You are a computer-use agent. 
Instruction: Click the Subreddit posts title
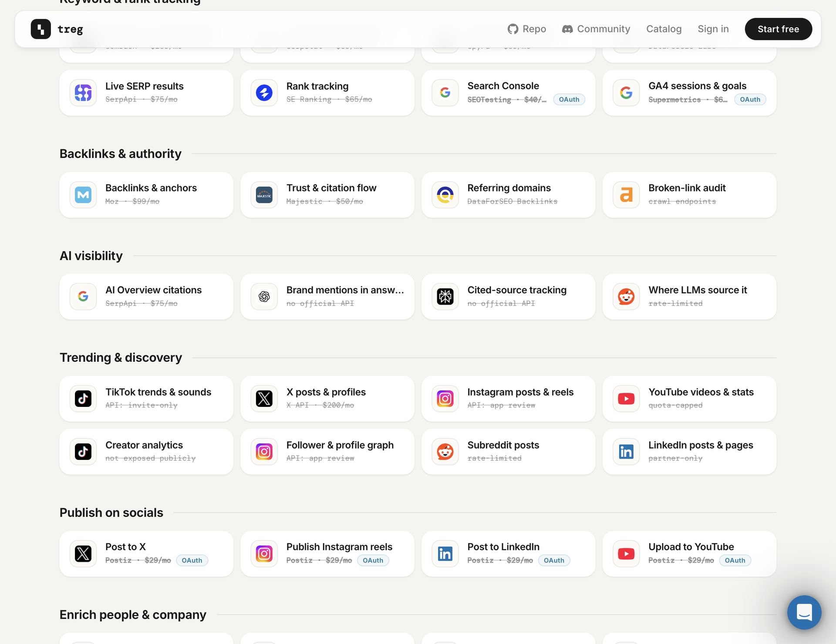tap(503, 445)
